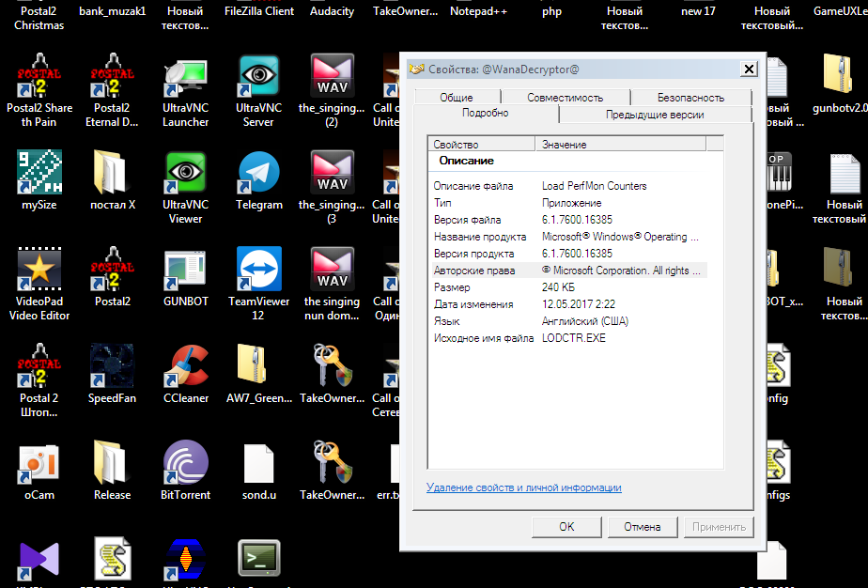
Task: Click the mySize shortcut icon
Action: click(39, 172)
